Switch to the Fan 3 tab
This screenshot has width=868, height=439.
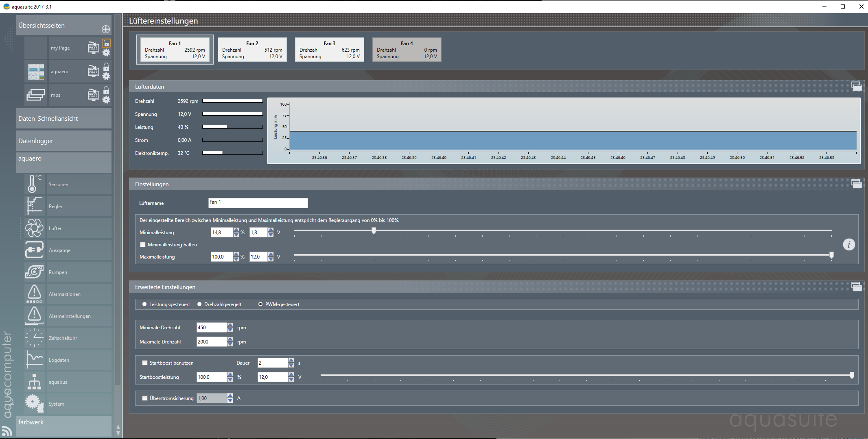[x=329, y=50]
